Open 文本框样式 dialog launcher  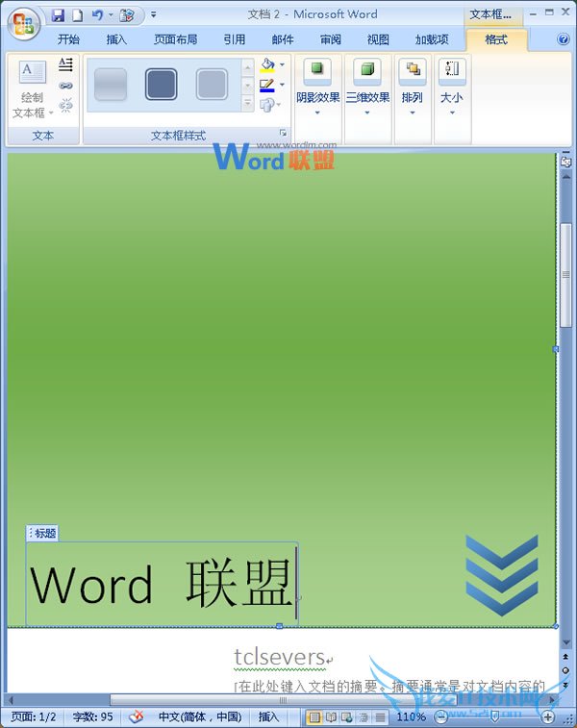[283, 134]
